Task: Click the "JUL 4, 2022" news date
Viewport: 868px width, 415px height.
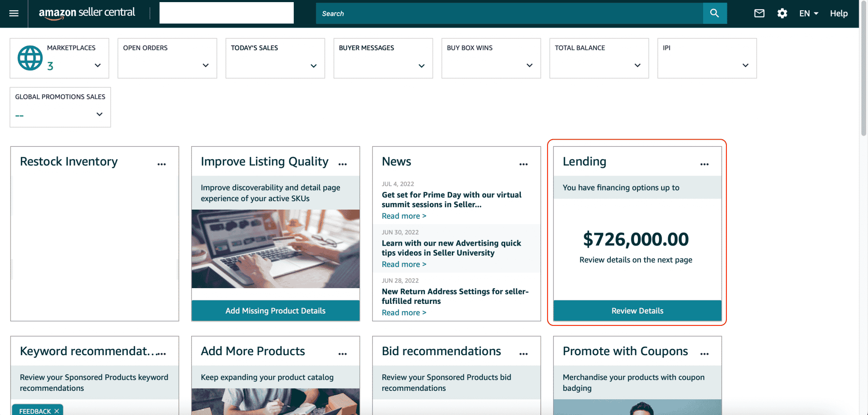Action: [x=398, y=184]
